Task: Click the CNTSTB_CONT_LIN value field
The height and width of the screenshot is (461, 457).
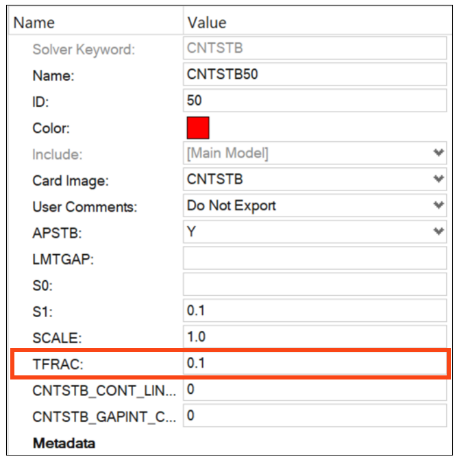Action: pyautogui.click(x=315, y=389)
